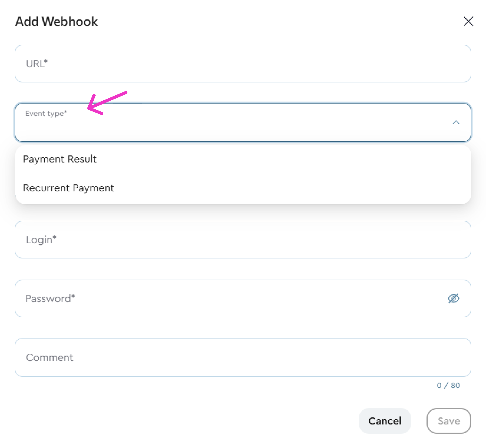Click the Comment text box
Screen dimensions: 486x448
(x=243, y=357)
